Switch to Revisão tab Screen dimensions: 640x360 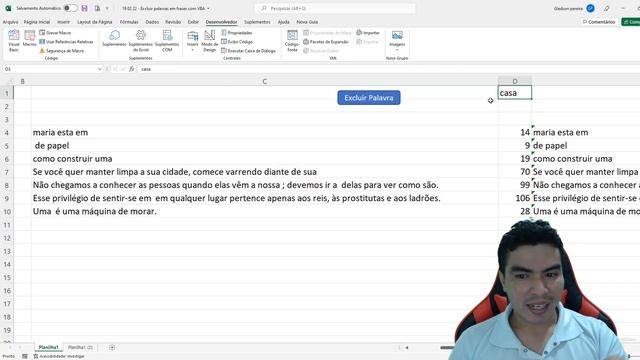pyautogui.click(x=173, y=22)
